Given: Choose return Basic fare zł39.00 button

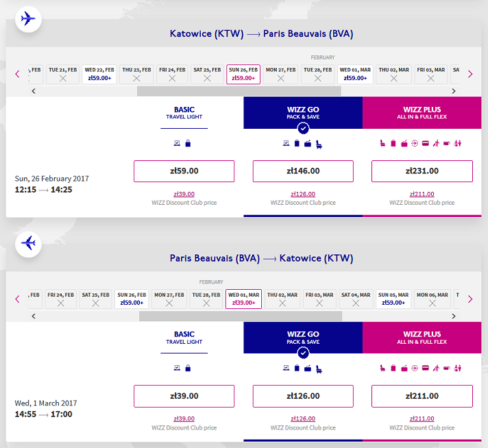Looking at the screenshot, I should [x=184, y=396].
